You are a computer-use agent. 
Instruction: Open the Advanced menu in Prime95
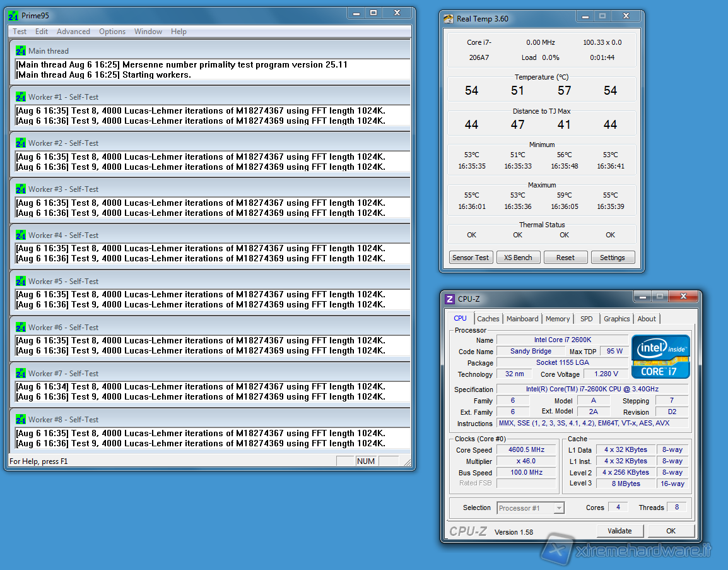click(73, 32)
